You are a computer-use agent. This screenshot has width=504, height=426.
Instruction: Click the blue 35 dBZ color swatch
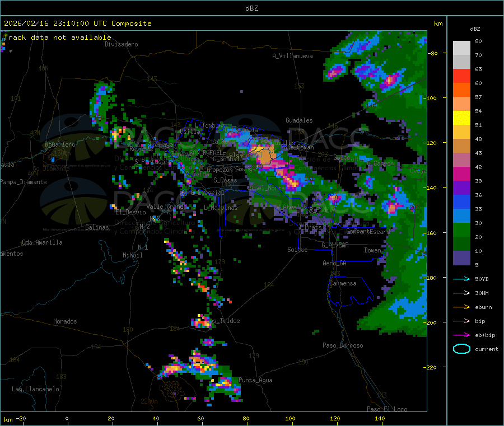point(461,202)
